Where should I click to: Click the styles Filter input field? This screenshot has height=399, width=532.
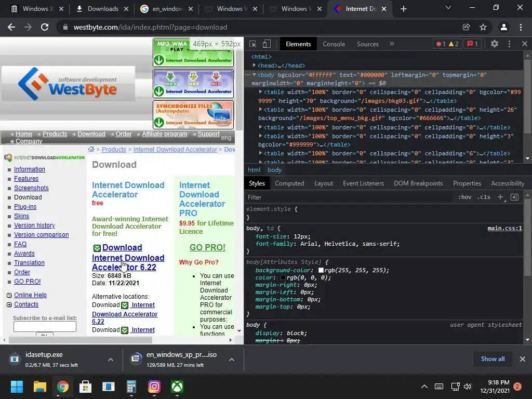click(x=350, y=197)
